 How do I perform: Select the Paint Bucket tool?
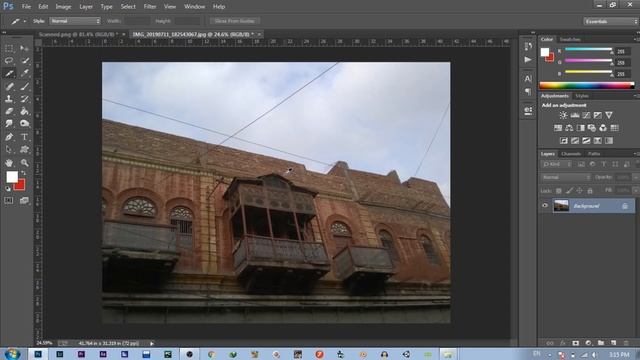tap(24, 111)
